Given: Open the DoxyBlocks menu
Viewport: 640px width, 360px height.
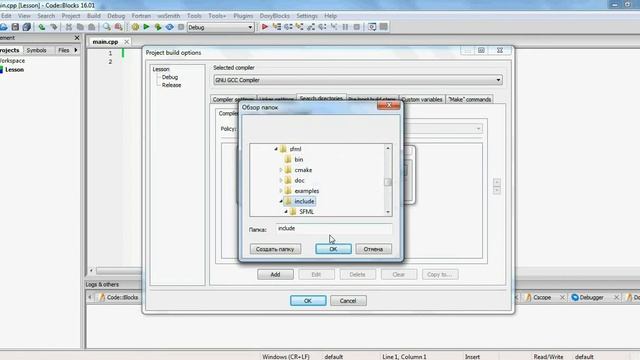Looking at the screenshot, I should tap(274, 16).
